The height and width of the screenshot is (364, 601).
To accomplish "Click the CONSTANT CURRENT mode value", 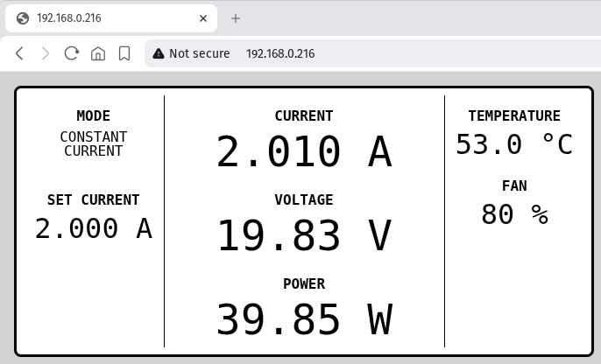I will [93, 143].
